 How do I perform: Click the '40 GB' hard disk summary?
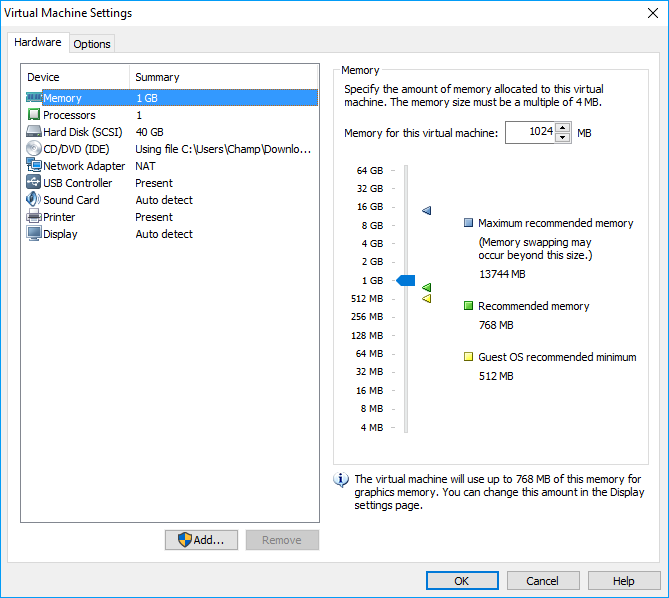pos(149,132)
